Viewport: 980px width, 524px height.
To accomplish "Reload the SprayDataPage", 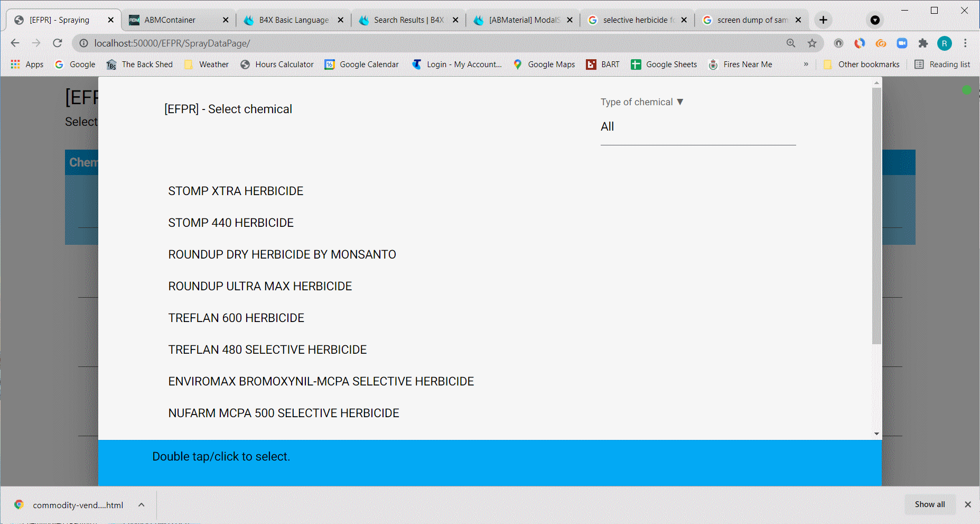I will (x=58, y=43).
